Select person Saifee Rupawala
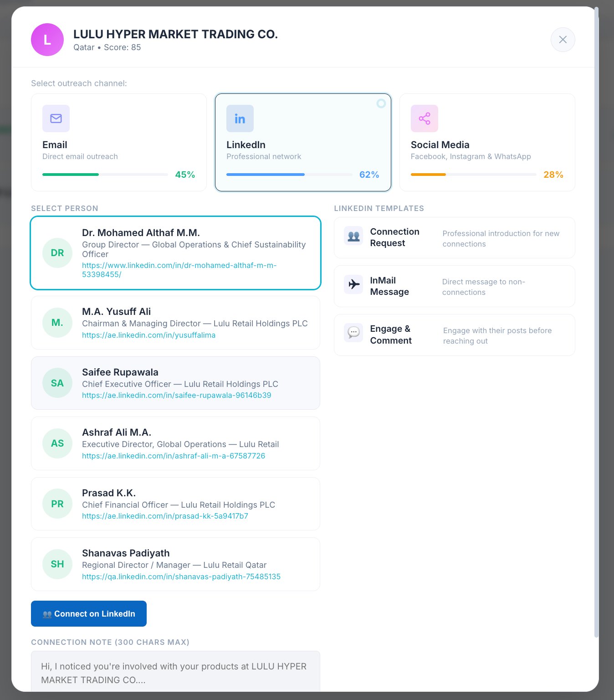 (175, 383)
